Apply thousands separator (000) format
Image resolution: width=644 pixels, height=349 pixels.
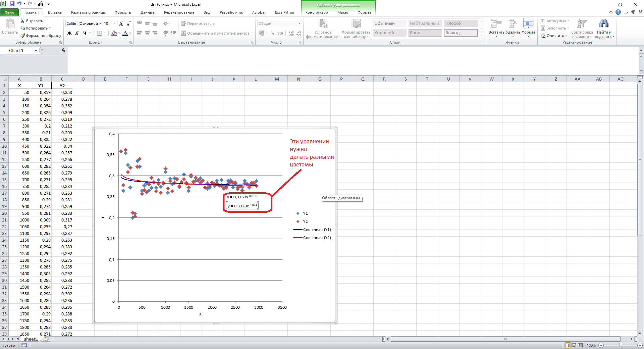tap(280, 33)
